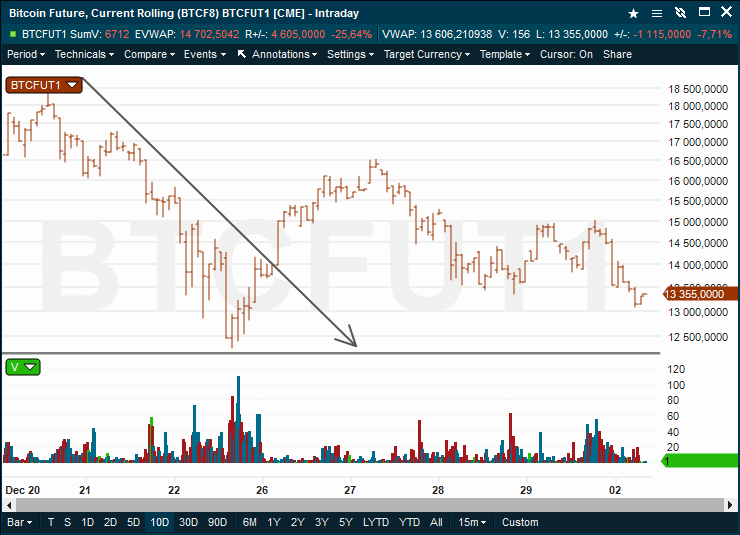
Task: Click the Custom range button
Action: coord(520,522)
